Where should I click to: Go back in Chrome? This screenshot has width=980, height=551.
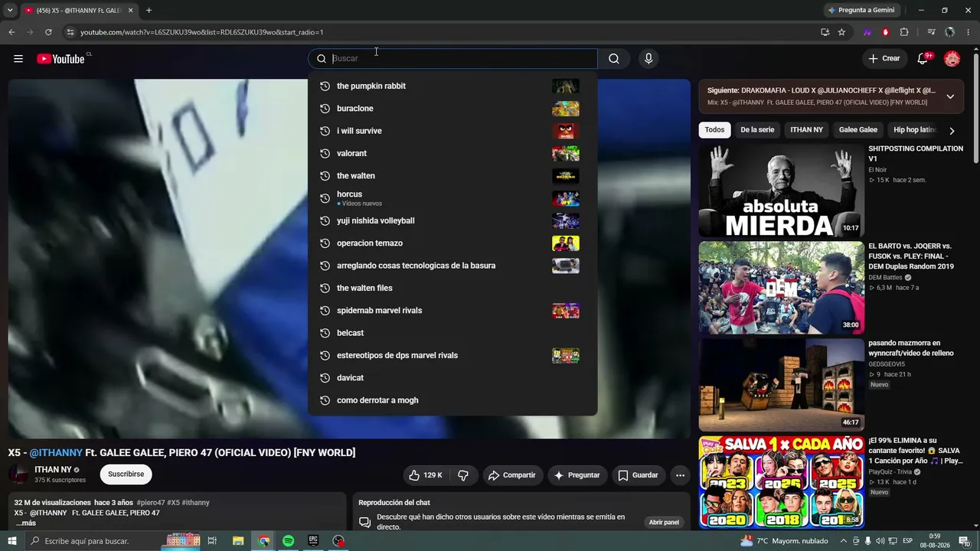pyautogui.click(x=11, y=32)
